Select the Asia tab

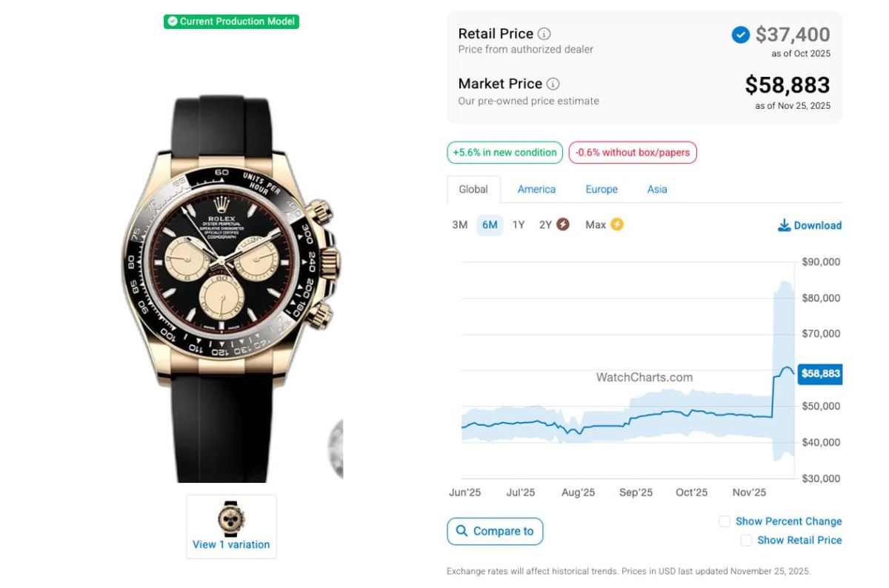pos(657,190)
